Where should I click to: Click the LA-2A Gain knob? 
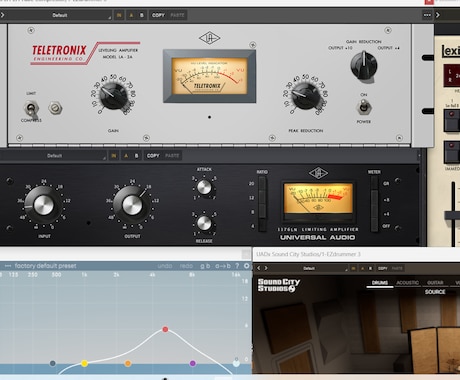coord(113,96)
